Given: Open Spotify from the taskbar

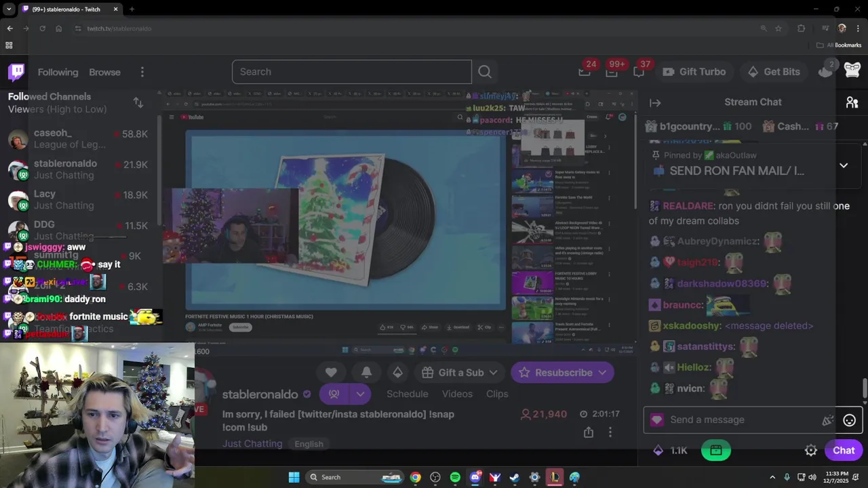Looking at the screenshot, I should click(455, 477).
